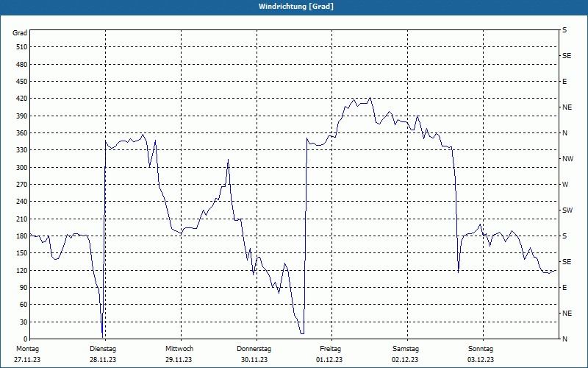588x368 pixels.
Task: Select the 0 degree axis label
Action: [x=26, y=339]
